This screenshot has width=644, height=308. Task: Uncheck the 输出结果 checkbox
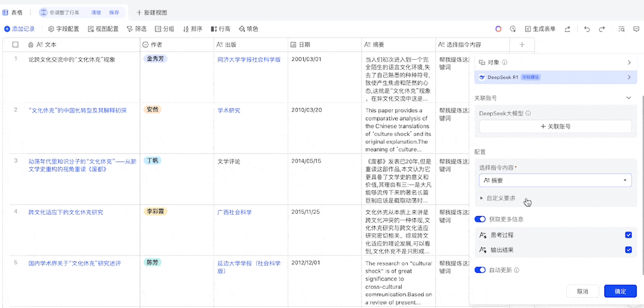(628, 250)
